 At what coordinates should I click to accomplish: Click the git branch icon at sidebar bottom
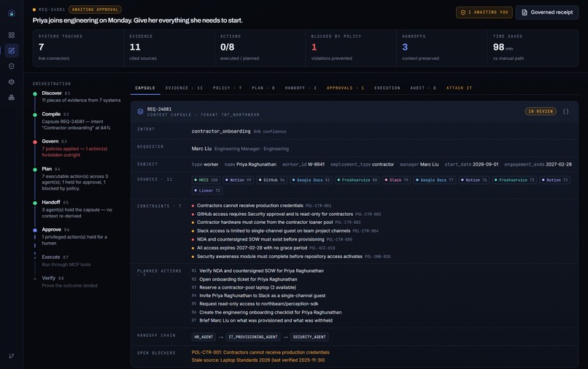[x=11, y=356]
